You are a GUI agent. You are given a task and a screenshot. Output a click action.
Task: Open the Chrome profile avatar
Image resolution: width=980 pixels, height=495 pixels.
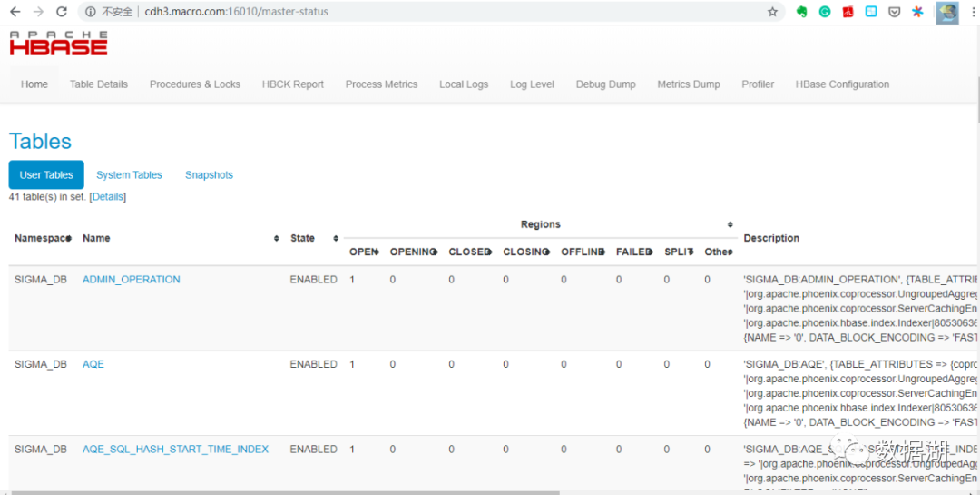(x=946, y=12)
